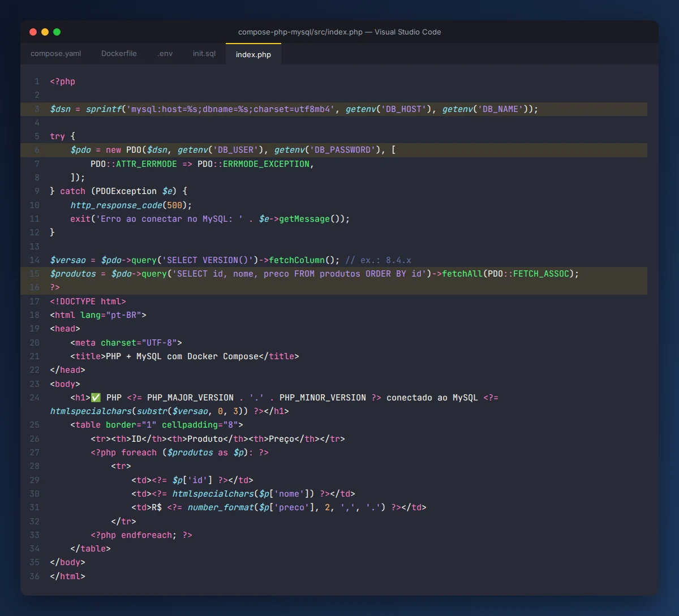The height and width of the screenshot is (616, 679).
Task: Select the .env tab
Action: [x=165, y=54]
